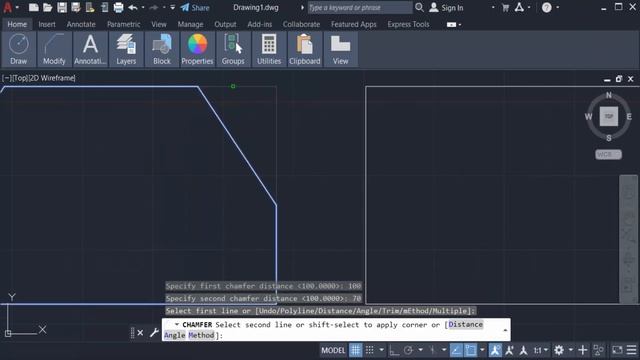Click the keyword search input field
Screen dimensions: 640x360
click(x=360, y=7)
